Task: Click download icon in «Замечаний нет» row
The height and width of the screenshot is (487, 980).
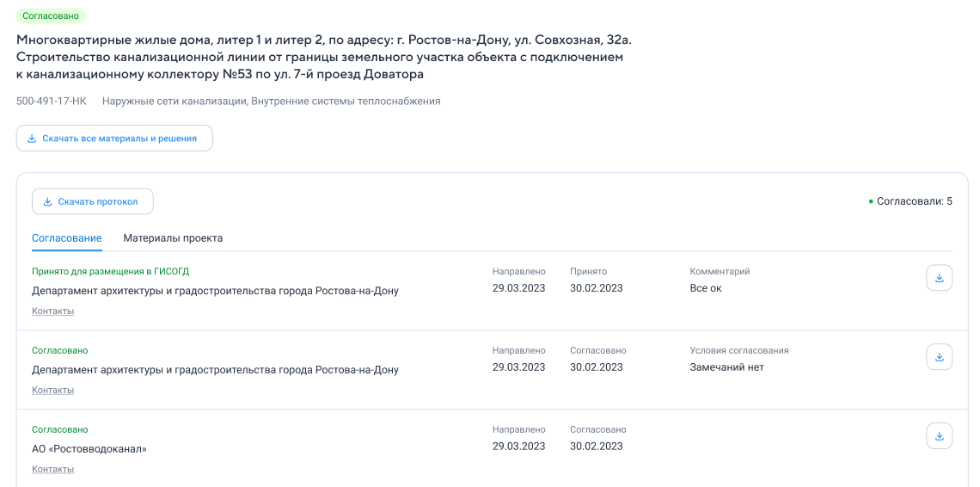Action: tap(939, 357)
